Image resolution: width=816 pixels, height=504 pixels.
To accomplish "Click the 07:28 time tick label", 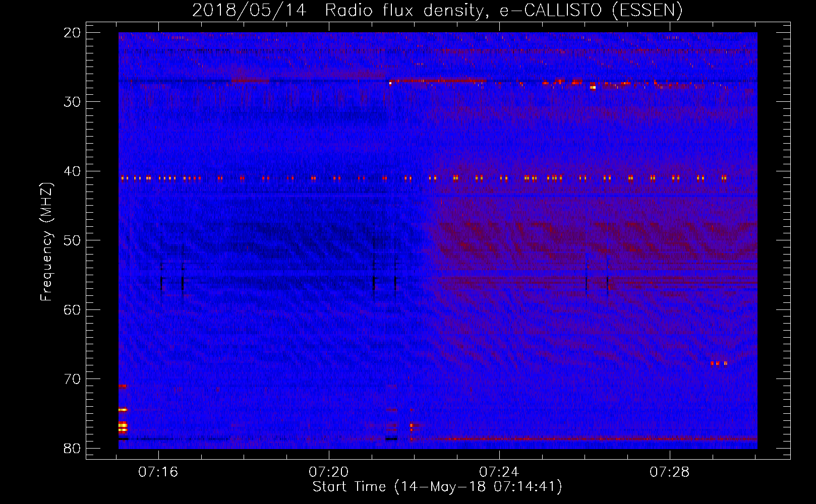I will [669, 472].
